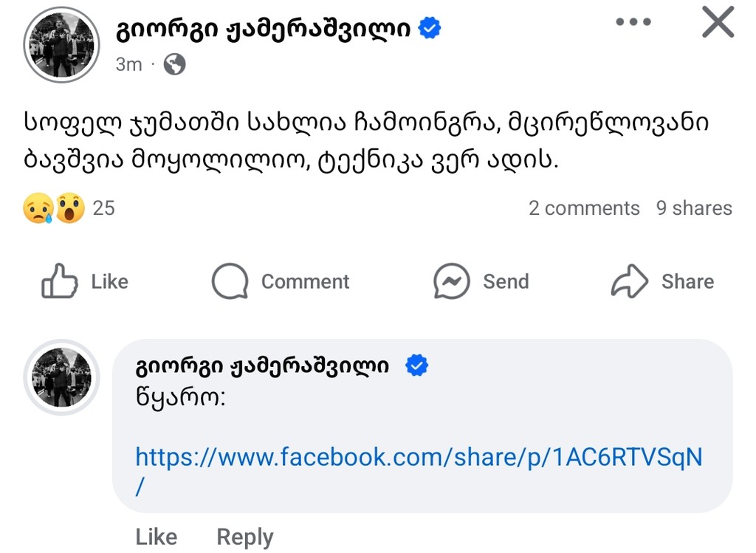Select the Send Messenger icon

click(452, 281)
